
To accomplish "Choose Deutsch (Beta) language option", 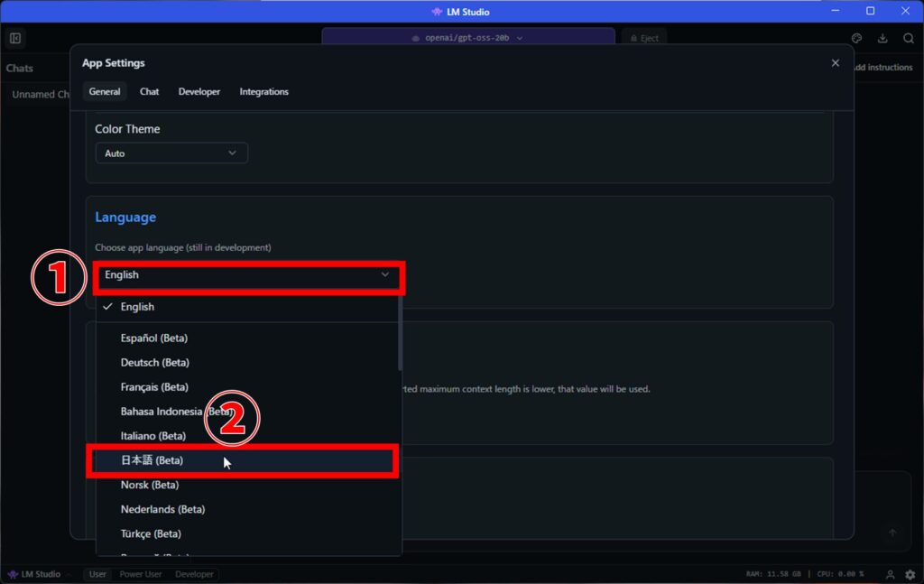I will pos(154,362).
